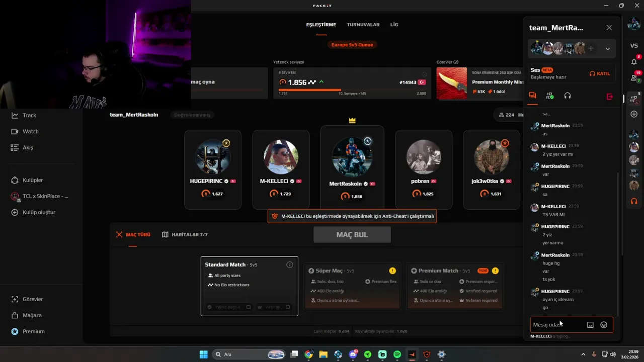
Task: Toggle Yalnız doğrulanmış checkbox
Action: click(x=249, y=307)
